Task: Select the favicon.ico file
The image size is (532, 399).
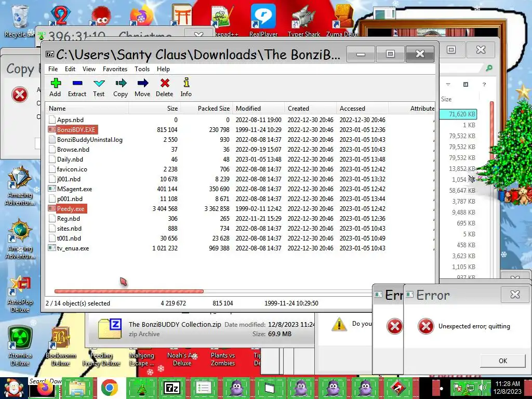Action: (x=72, y=169)
